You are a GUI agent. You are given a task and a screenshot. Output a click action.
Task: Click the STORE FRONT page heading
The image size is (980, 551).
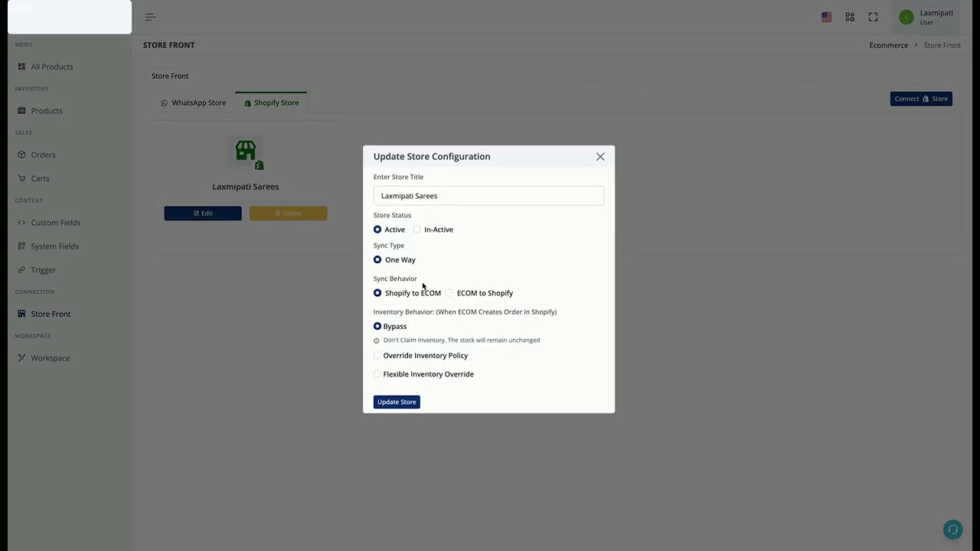tap(168, 45)
